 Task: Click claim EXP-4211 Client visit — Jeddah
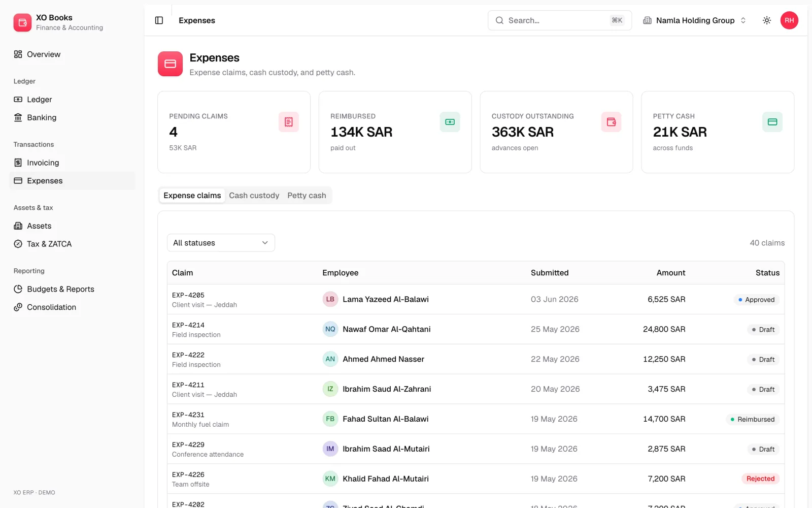point(204,390)
